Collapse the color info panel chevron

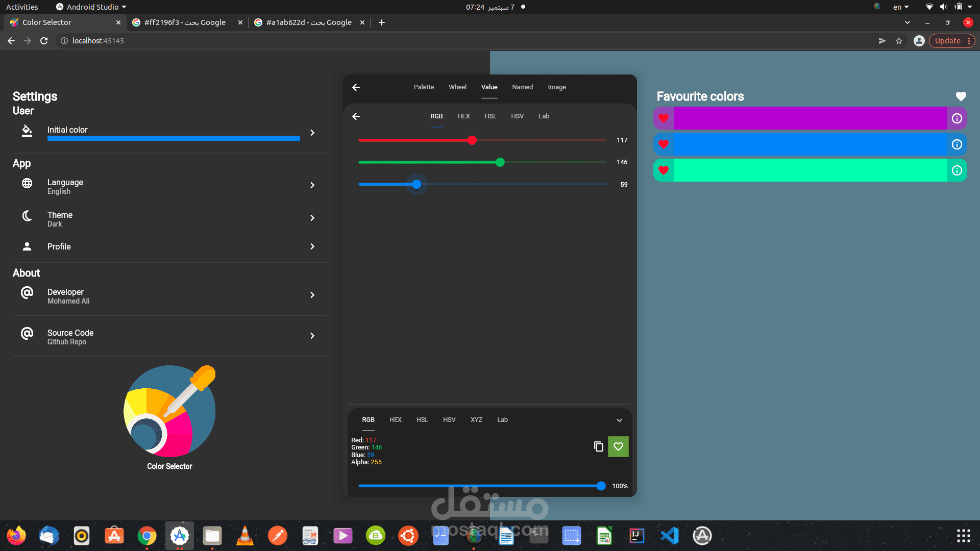[619, 420]
